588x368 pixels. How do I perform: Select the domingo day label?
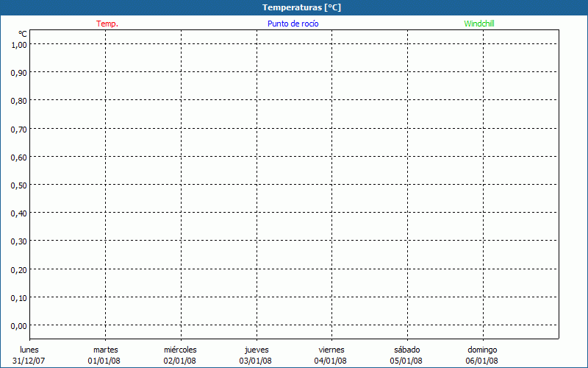[x=482, y=350]
